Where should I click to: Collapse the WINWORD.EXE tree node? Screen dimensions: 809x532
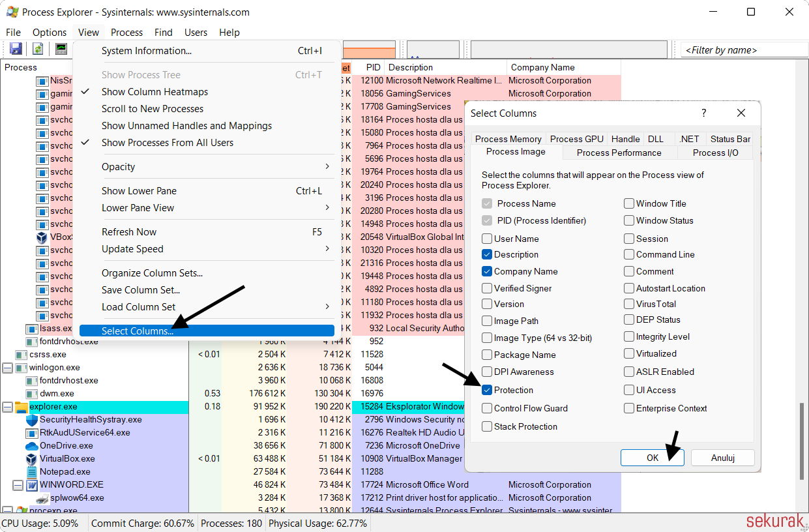pos(18,485)
